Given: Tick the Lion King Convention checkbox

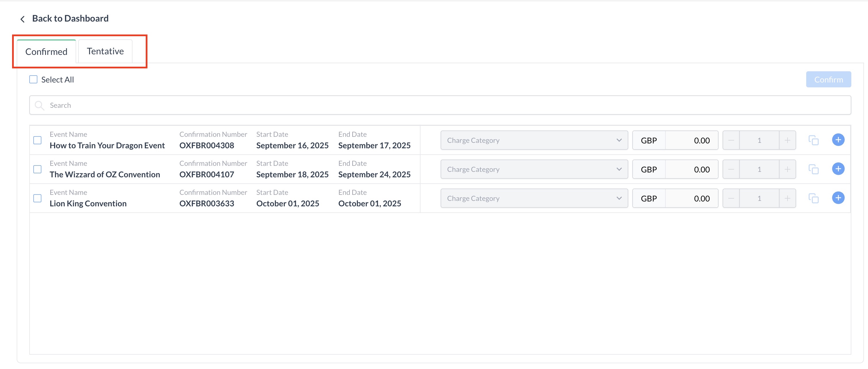Looking at the screenshot, I should 37,198.
